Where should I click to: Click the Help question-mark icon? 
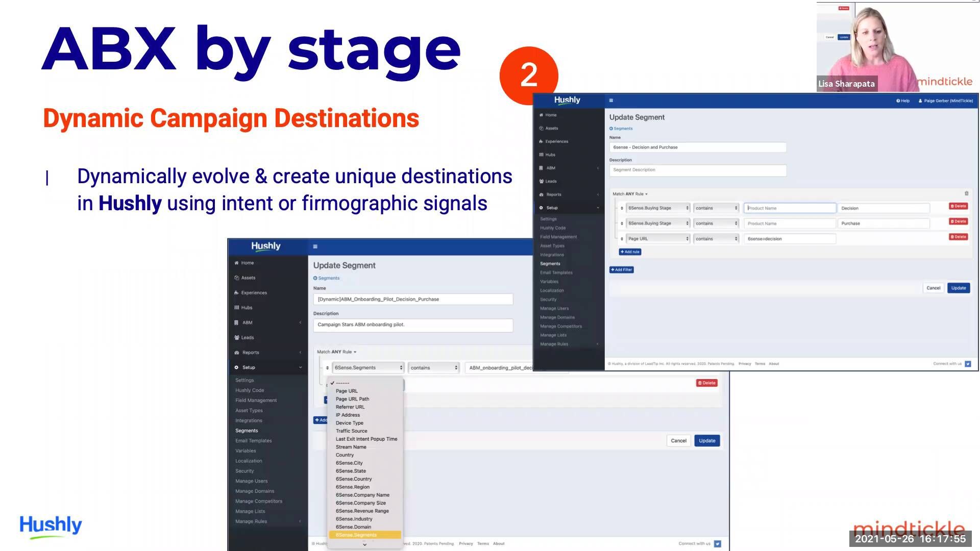[x=898, y=101]
